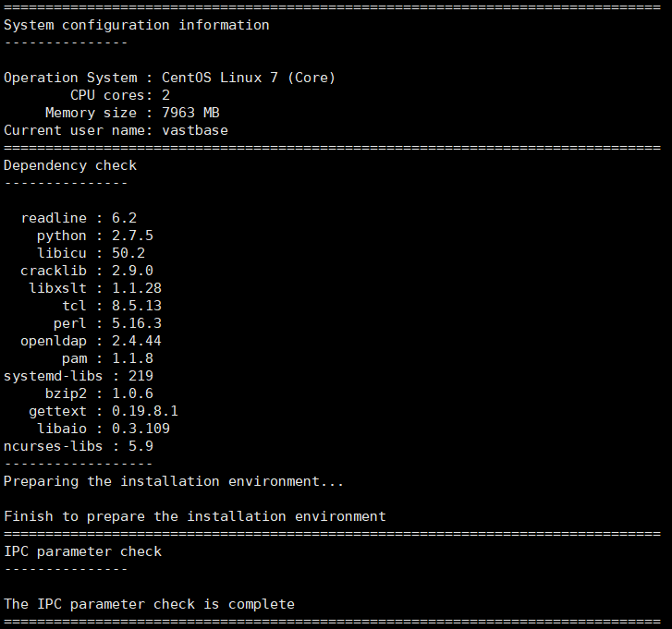
Task: Click the 'Operation System : CentOS Linux 7 (Core)' line
Action: coord(169,78)
